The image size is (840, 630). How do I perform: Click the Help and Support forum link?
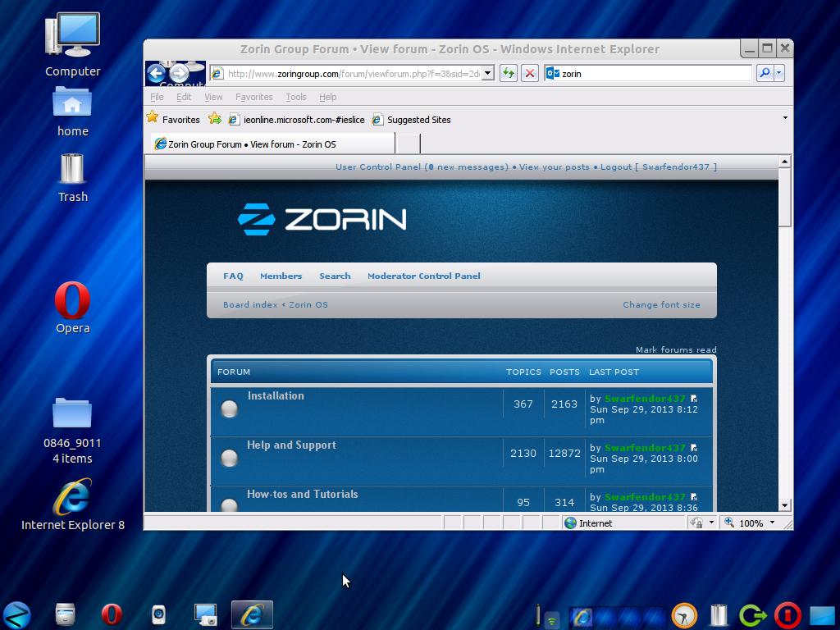click(291, 445)
